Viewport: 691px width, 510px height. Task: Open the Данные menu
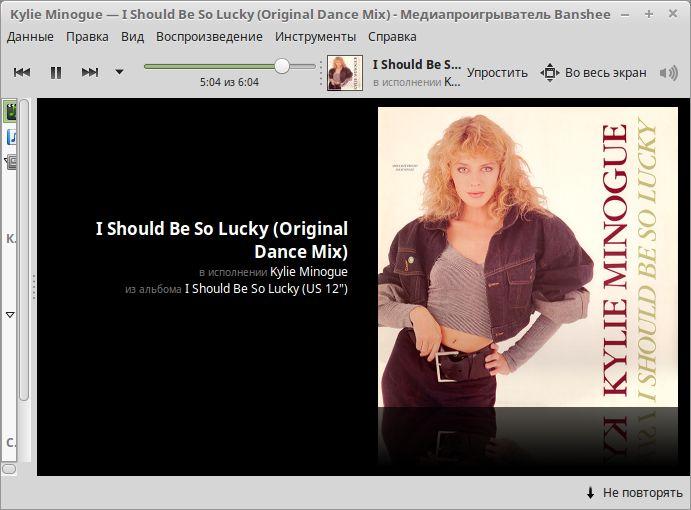tap(30, 36)
